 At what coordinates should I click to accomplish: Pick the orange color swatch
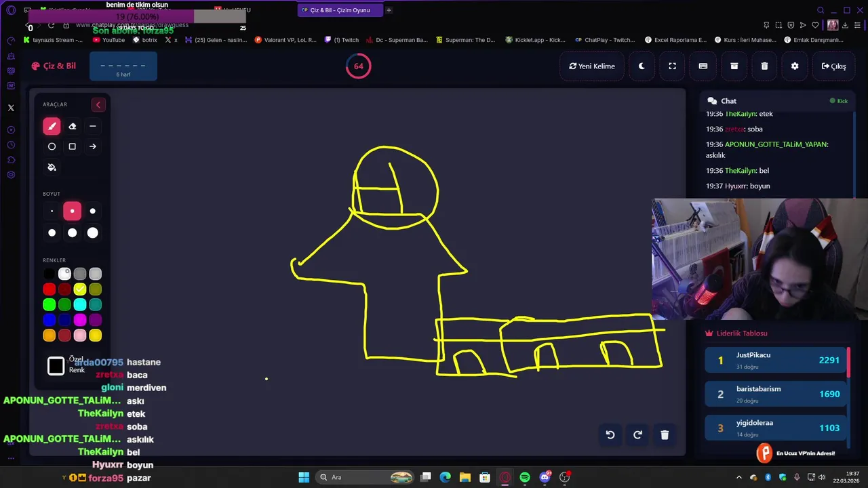point(50,335)
